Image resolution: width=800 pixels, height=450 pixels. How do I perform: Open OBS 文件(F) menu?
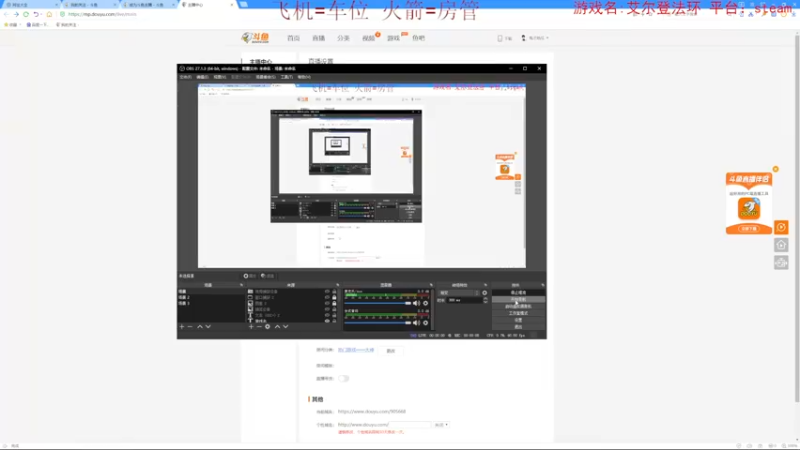[x=185, y=77]
